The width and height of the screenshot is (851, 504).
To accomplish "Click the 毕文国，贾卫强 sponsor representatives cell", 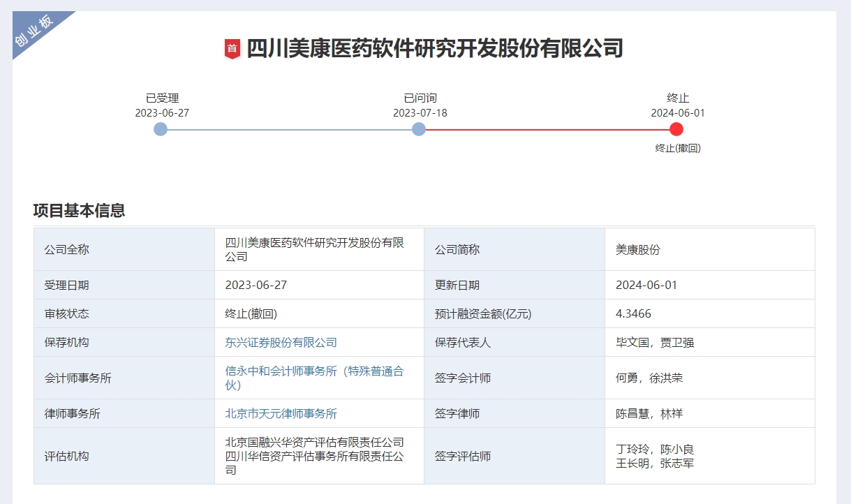I will click(x=655, y=343).
